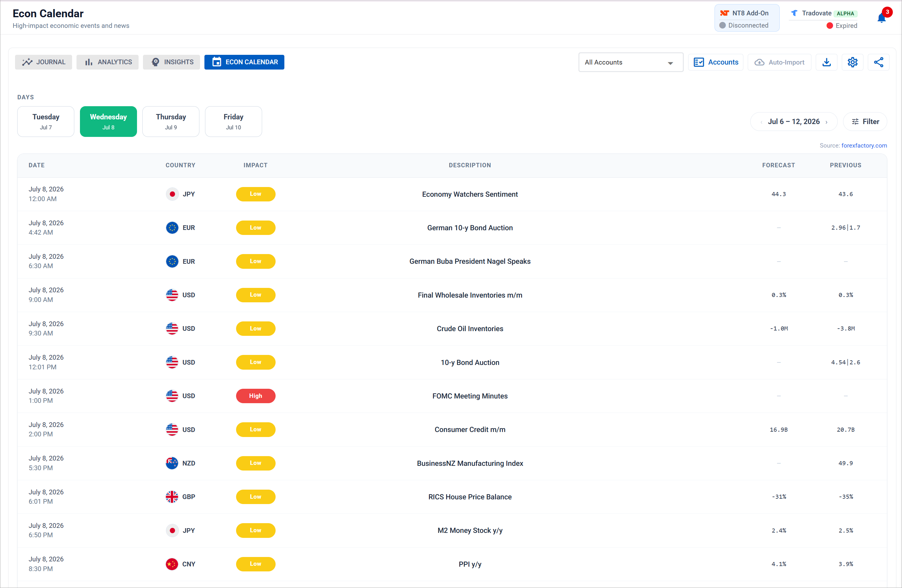Screen dimensions: 902x588
Task: Switch to the Analytics tab
Action: (108, 62)
